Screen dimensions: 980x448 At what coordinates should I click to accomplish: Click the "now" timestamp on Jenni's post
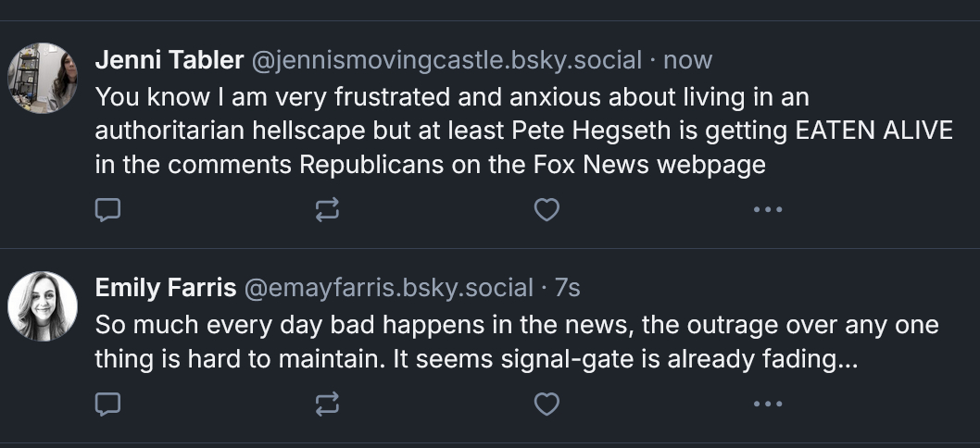pos(688,60)
